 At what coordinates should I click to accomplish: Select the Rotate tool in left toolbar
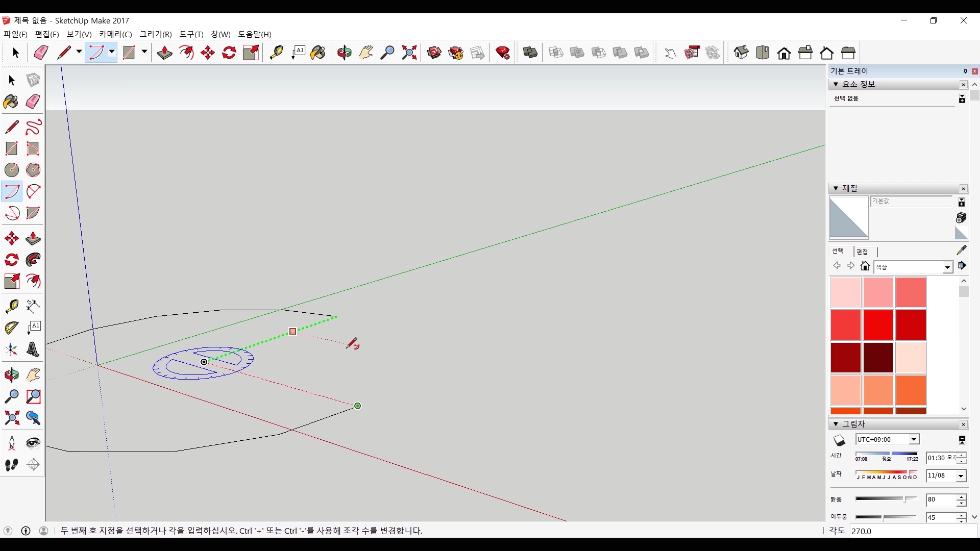[x=11, y=260]
